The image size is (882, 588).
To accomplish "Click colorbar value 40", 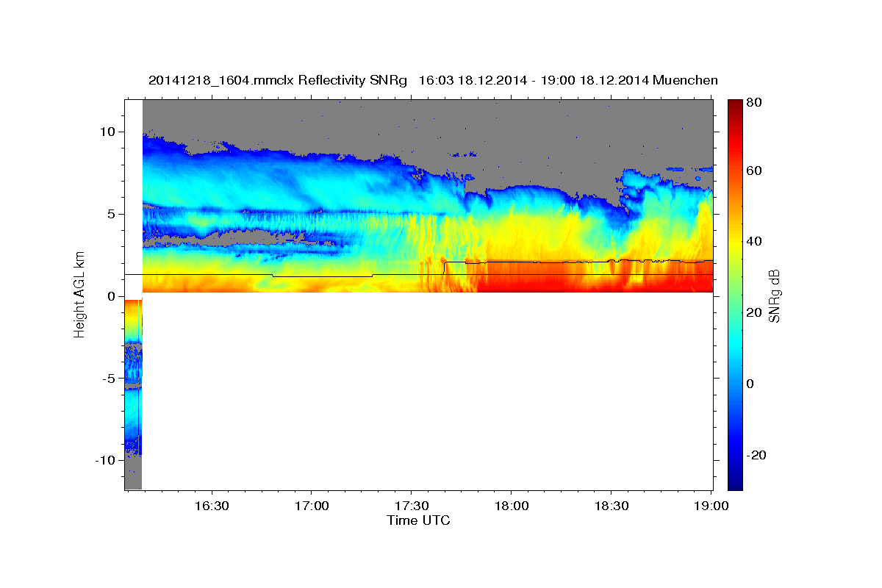I will 753,242.
